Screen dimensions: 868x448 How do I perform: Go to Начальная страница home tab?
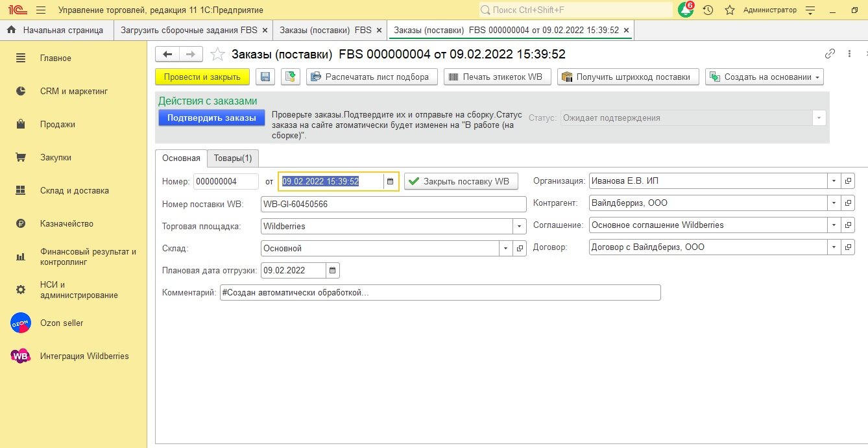point(56,30)
